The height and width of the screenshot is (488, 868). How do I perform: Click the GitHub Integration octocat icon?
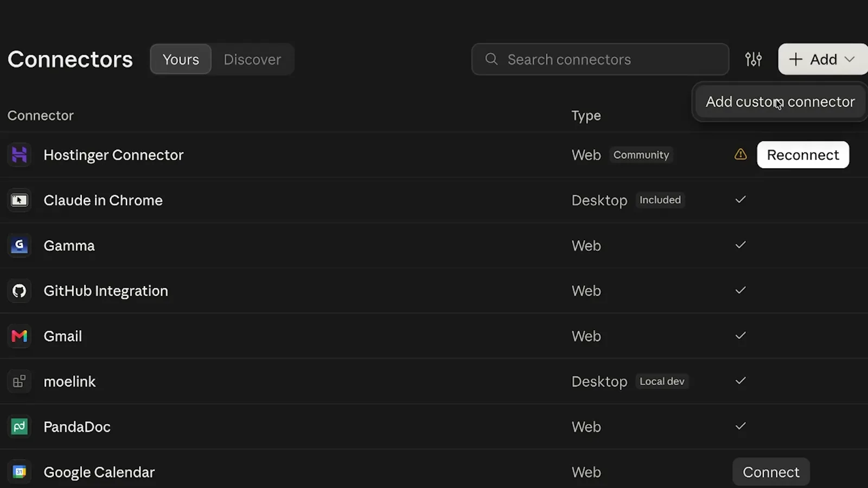19,291
